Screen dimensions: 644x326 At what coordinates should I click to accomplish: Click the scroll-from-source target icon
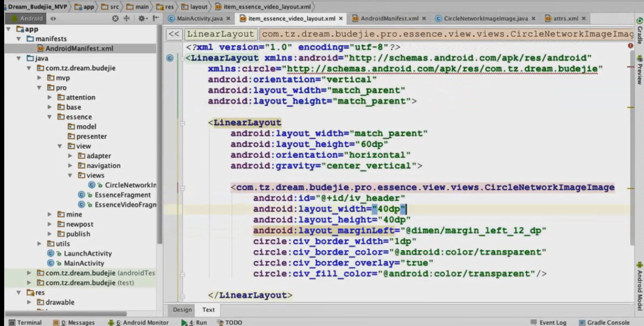pyautogui.click(x=115, y=19)
